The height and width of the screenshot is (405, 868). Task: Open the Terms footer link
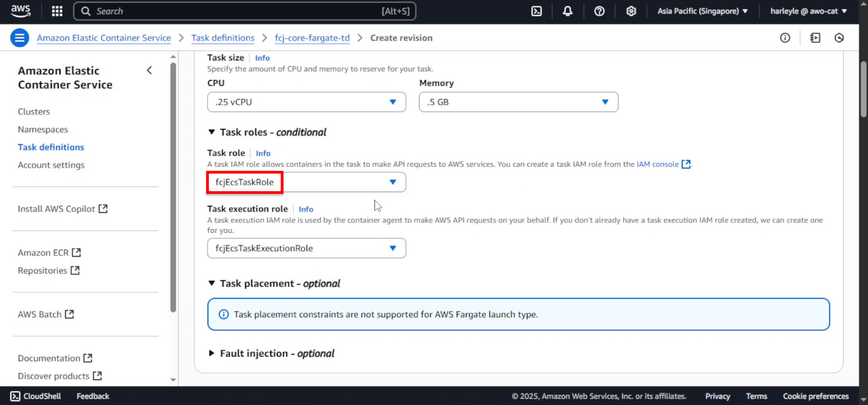(x=756, y=396)
